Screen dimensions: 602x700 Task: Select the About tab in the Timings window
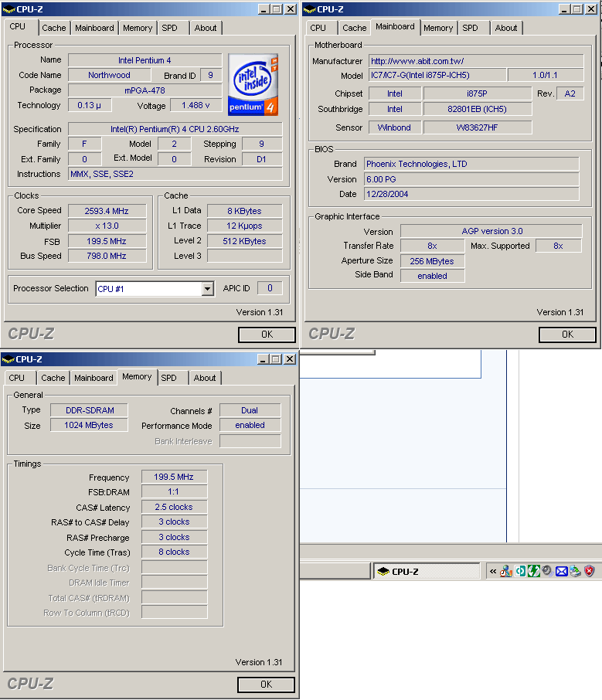205,378
